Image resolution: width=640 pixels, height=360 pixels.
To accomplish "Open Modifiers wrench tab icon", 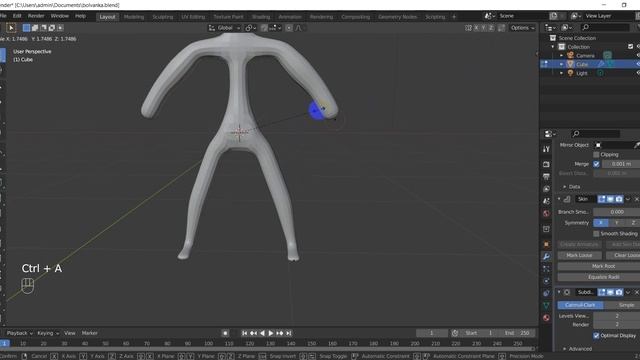I will tap(546, 256).
